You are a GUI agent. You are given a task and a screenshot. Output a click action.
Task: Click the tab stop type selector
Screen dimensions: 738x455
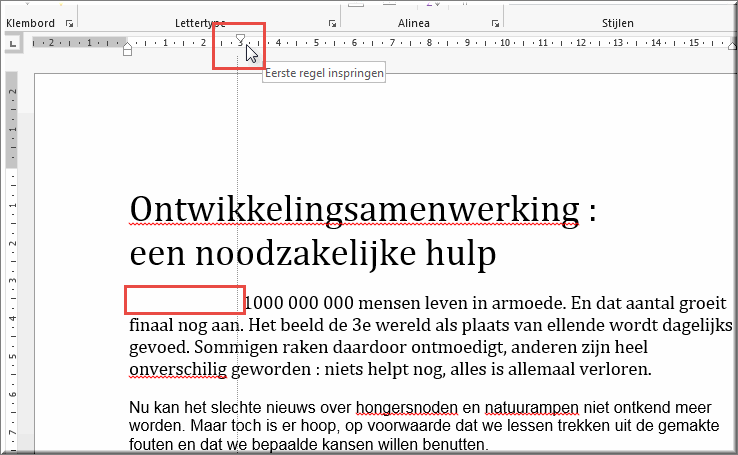[13, 44]
